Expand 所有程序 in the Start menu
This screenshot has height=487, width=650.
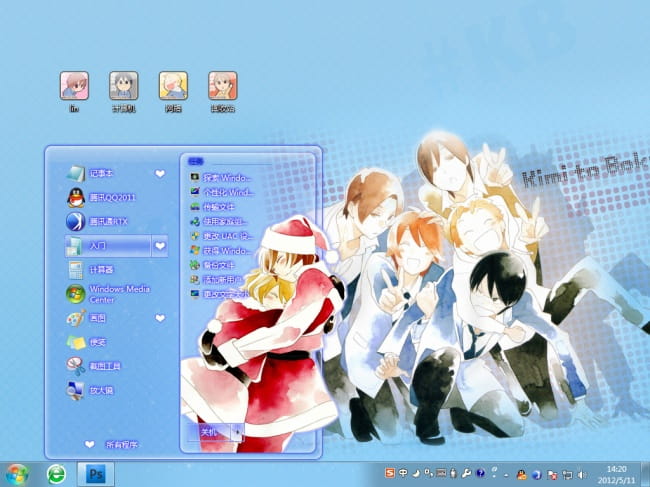pyautogui.click(x=112, y=444)
